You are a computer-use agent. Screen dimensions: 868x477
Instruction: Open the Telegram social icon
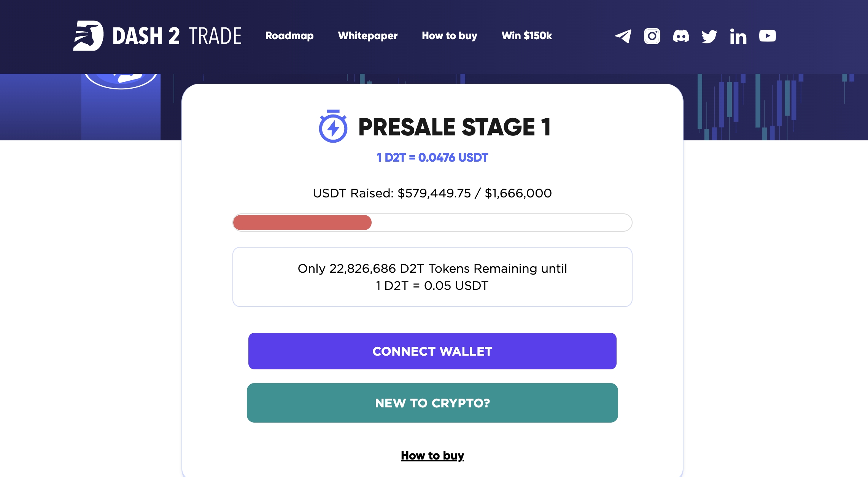point(623,36)
